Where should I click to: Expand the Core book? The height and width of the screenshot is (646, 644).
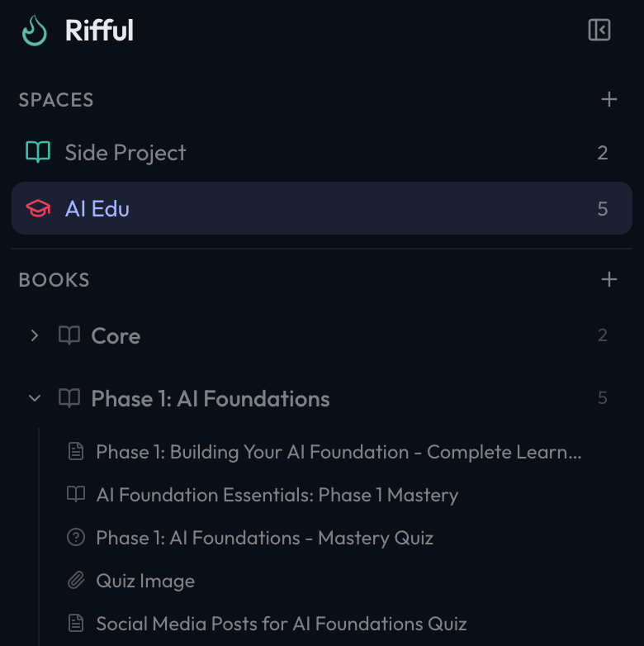tap(34, 335)
